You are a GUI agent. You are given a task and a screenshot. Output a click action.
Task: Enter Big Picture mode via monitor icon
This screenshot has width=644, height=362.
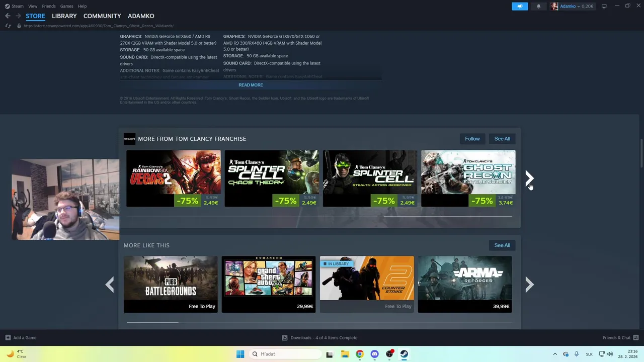pyautogui.click(x=604, y=6)
